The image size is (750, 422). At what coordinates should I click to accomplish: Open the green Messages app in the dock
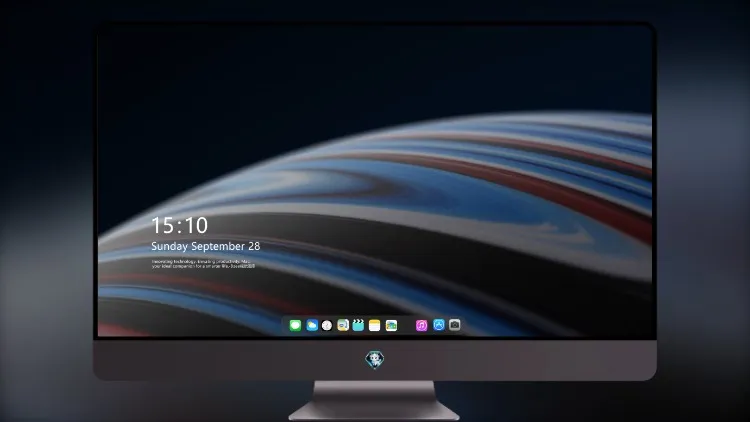[x=295, y=325]
